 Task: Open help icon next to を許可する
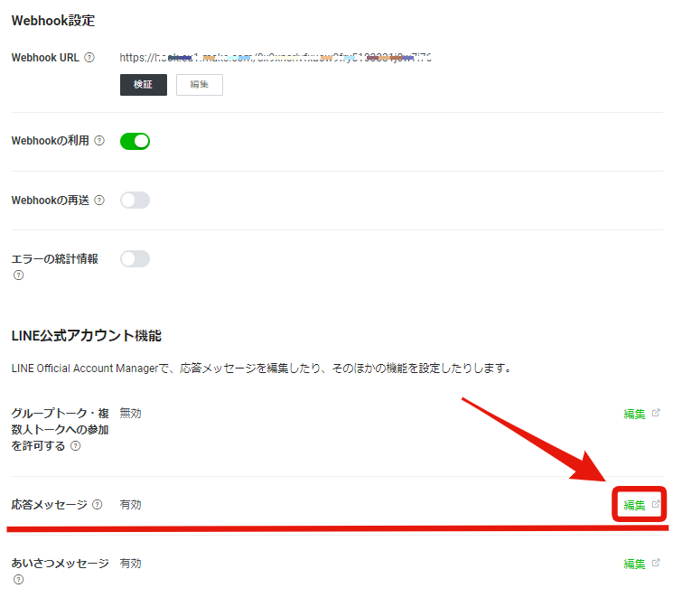[x=76, y=446]
